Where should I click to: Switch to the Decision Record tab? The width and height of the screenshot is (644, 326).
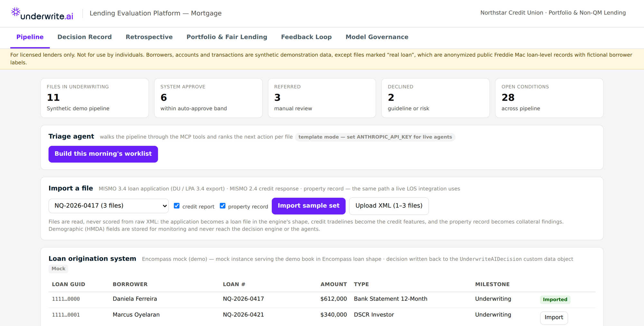click(x=85, y=37)
